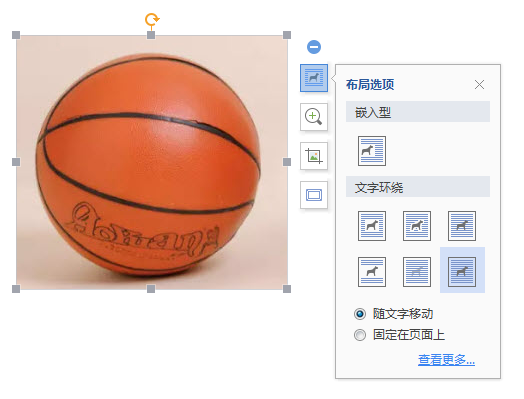Select the 随文字移动 radio button

point(360,314)
